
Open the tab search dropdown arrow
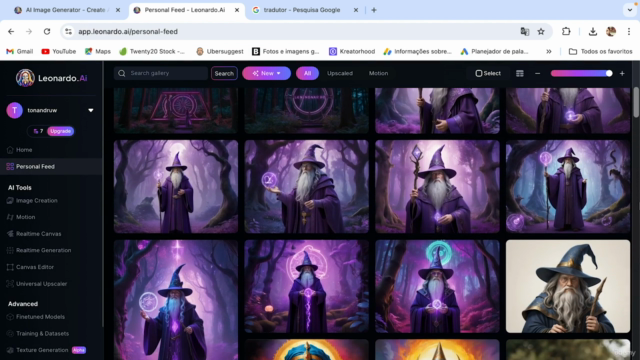coord(630,10)
